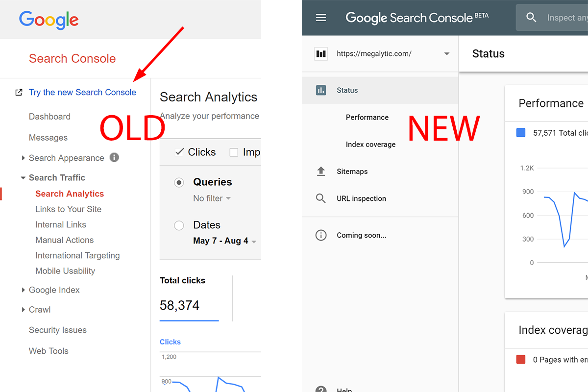Open Links to Your Site

click(x=68, y=209)
